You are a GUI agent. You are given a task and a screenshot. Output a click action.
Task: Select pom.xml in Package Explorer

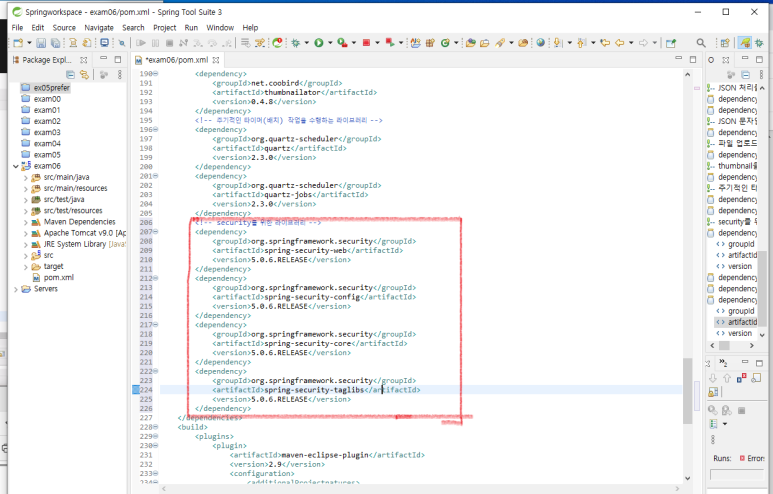coord(59,278)
